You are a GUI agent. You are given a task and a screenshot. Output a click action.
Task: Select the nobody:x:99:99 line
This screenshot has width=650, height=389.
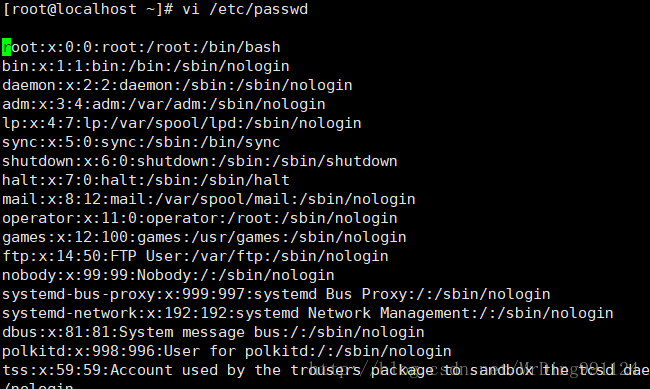(x=168, y=276)
